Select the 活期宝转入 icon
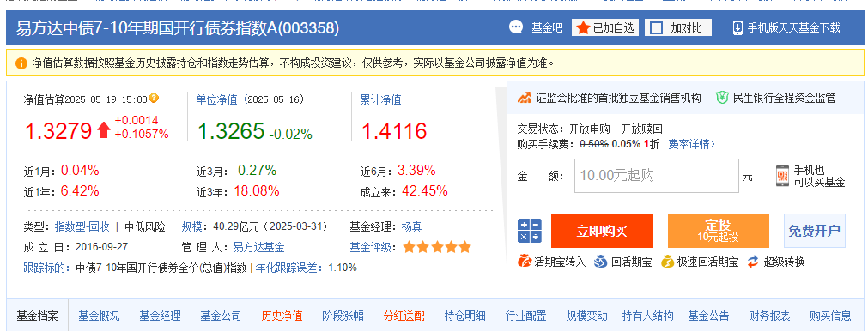 click(525, 262)
